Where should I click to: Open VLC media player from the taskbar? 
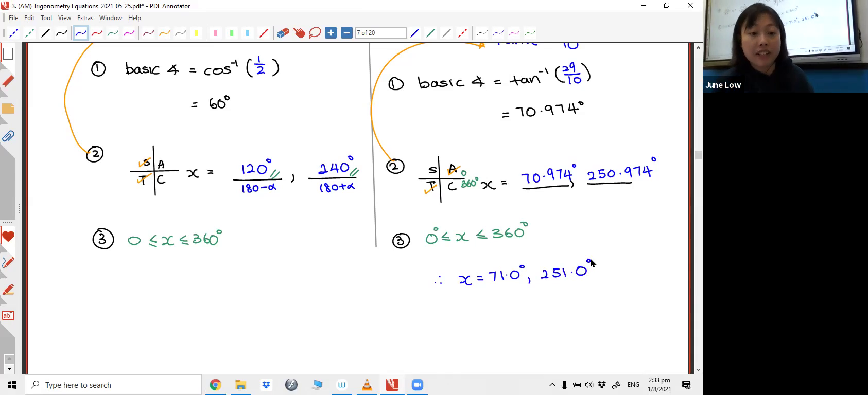point(367,385)
